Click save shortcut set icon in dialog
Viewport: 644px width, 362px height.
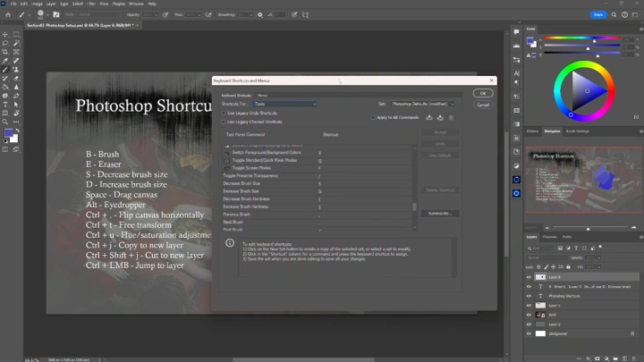(x=429, y=118)
